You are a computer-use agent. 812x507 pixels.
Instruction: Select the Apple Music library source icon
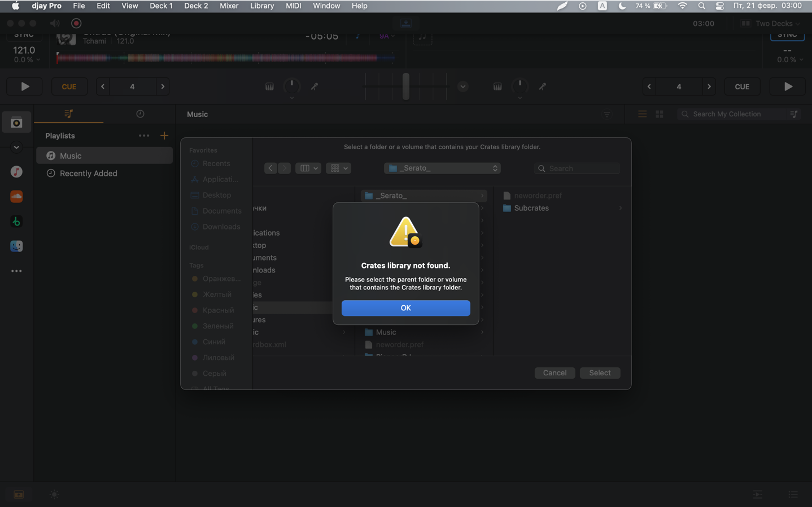pyautogui.click(x=16, y=172)
